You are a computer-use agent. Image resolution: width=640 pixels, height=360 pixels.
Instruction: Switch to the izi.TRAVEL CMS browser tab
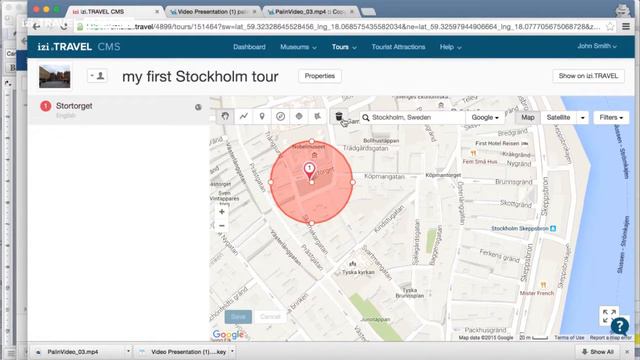(x=115, y=12)
